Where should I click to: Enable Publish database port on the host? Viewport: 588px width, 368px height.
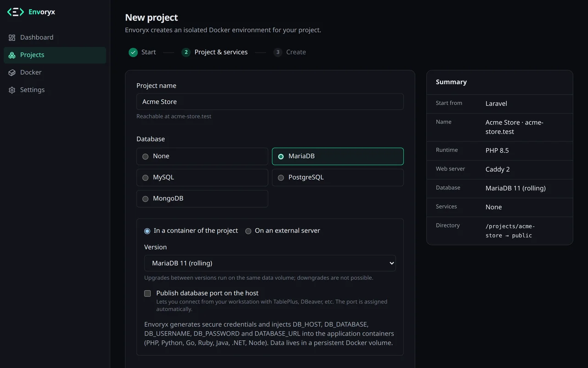point(147,293)
